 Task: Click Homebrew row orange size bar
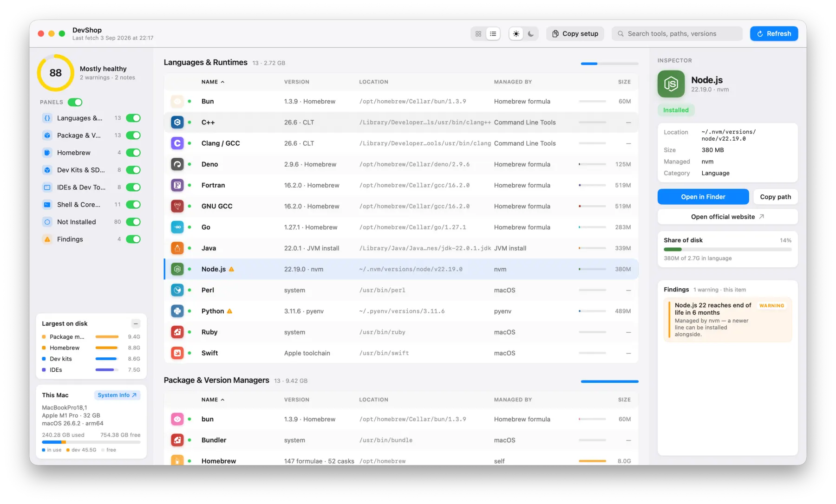592,461
